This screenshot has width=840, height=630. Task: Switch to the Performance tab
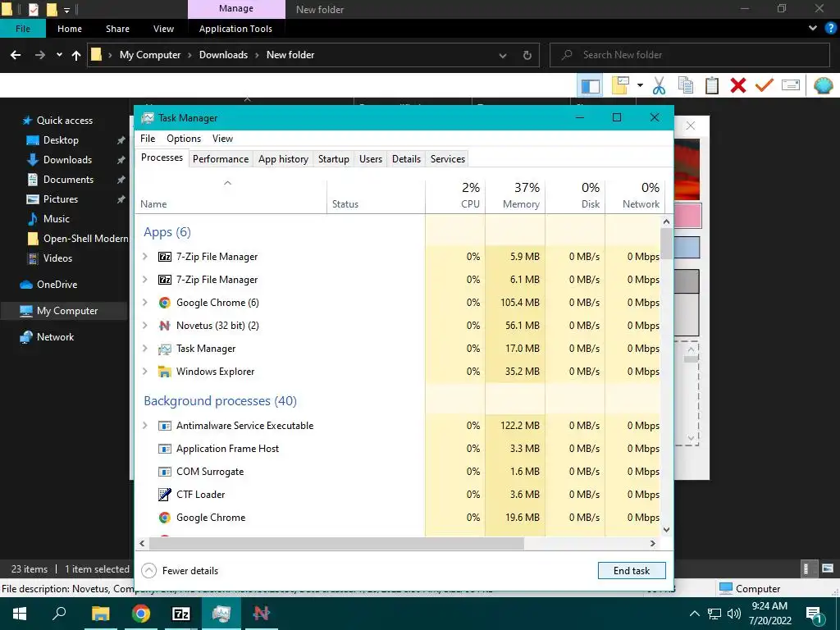click(221, 159)
